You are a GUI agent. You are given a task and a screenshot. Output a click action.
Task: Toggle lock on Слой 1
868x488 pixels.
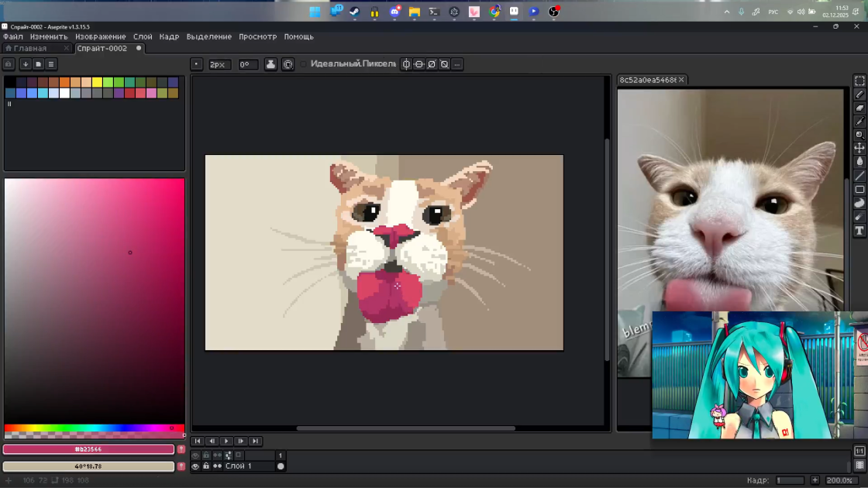[206, 466]
